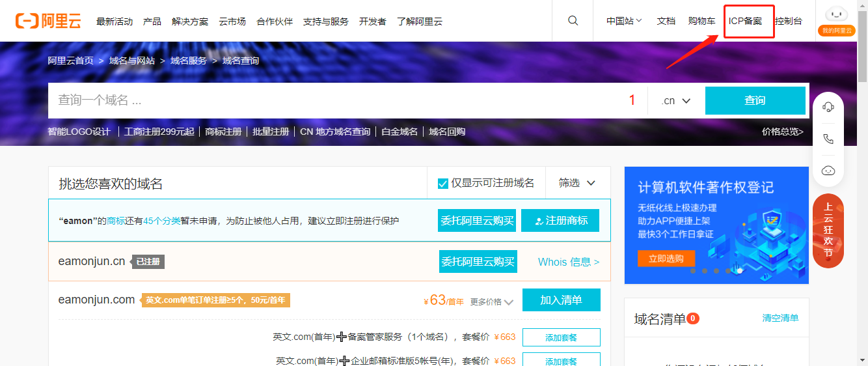This screenshot has height=366, width=868.
Task: Open 最新活动 menu
Action: [115, 21]
